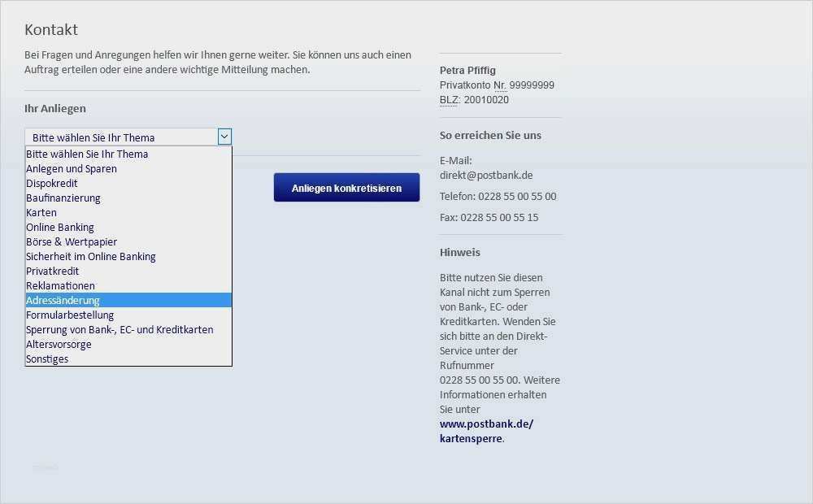
Task: Select 'Anlegen und Sparen' from the list
Action: point(71,168)
